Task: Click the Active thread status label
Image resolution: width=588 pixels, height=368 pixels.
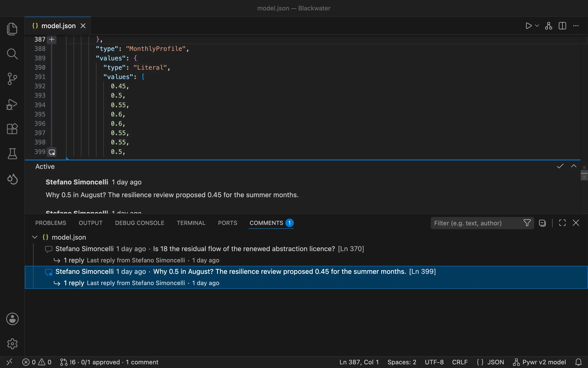Action: click(45, 166)
